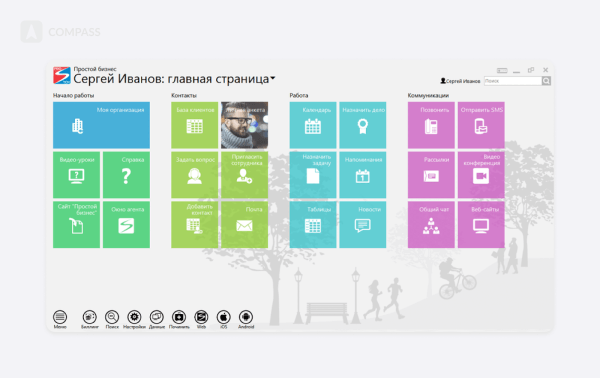Image resolution: width=600 pixels, height=378 pixels.
Task: Click the Отправить SMS tile
Action: pos(481,125)
